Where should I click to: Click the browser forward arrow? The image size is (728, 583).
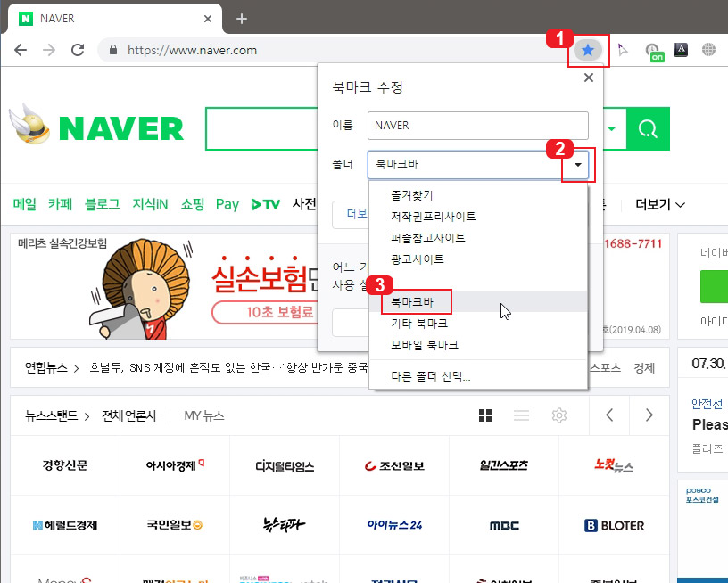coord(49,50)
